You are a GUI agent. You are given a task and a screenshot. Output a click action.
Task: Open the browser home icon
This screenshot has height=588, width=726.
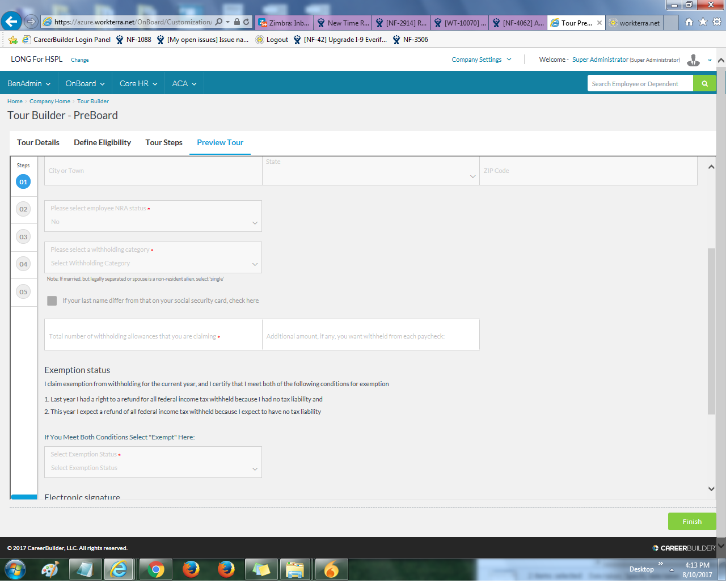(x=689, y=22)
